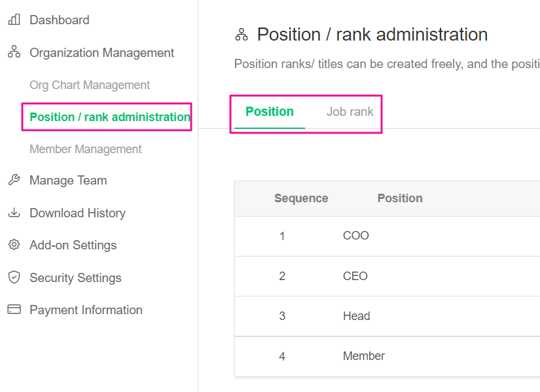Open Org Chart Management
The image size is (540, 392).
point(90,85)
